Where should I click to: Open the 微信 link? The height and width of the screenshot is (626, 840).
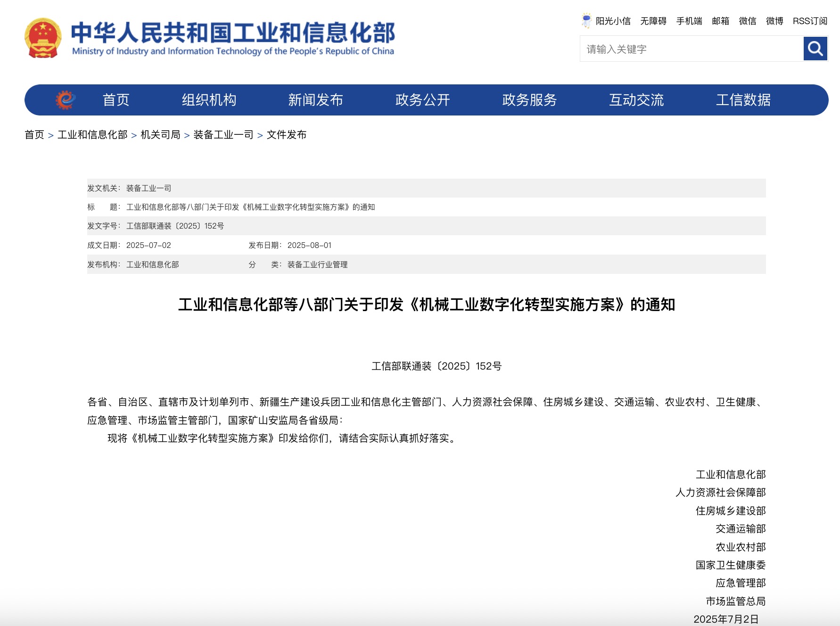pyautogui.click(x=748, y=21)
